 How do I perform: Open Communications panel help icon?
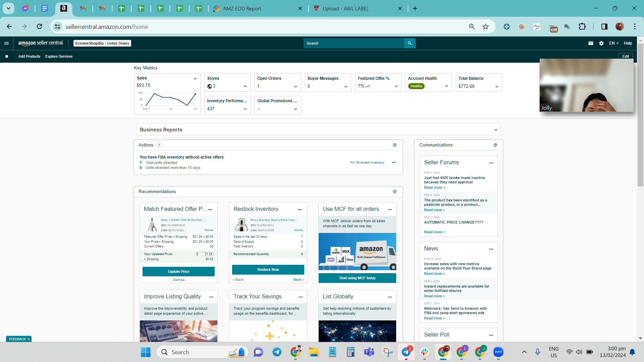pyautogui.click(x=495, y=145)
